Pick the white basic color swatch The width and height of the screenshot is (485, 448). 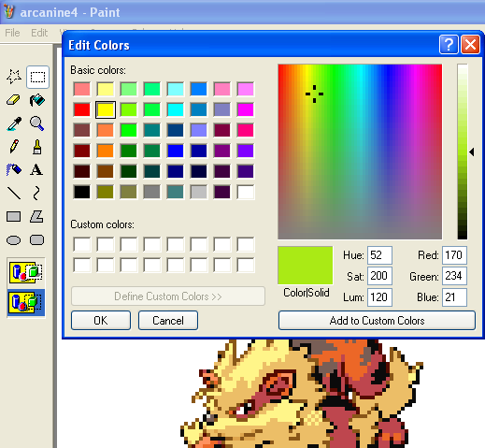[246, 192]
